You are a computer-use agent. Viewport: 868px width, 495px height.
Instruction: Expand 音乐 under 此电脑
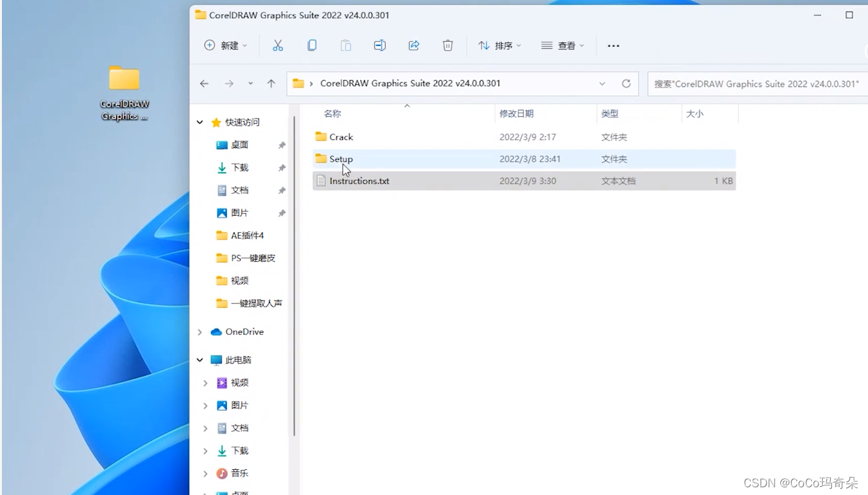coord(206,473)
